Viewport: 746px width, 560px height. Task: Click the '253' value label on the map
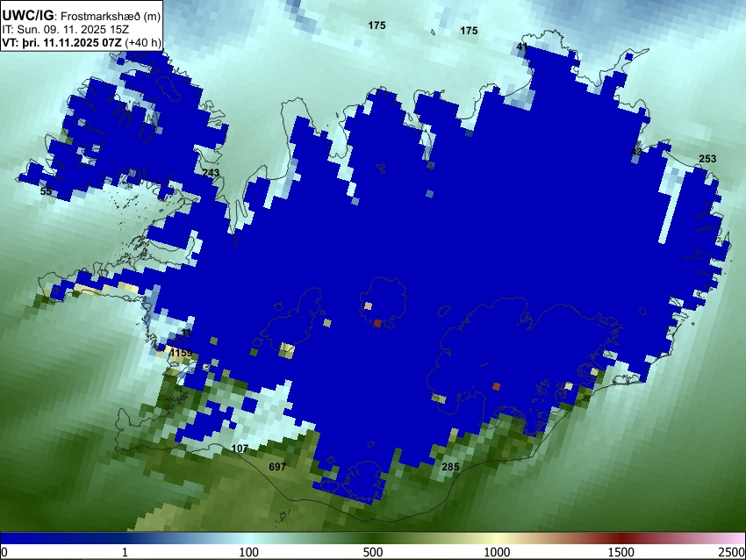707,159
